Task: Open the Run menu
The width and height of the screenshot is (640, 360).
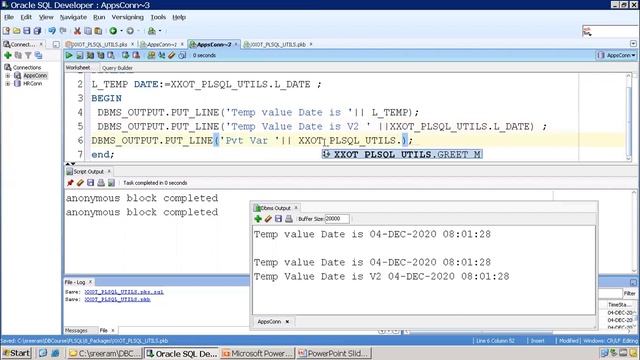Action: pyautogui.click(x=99, y=17)
